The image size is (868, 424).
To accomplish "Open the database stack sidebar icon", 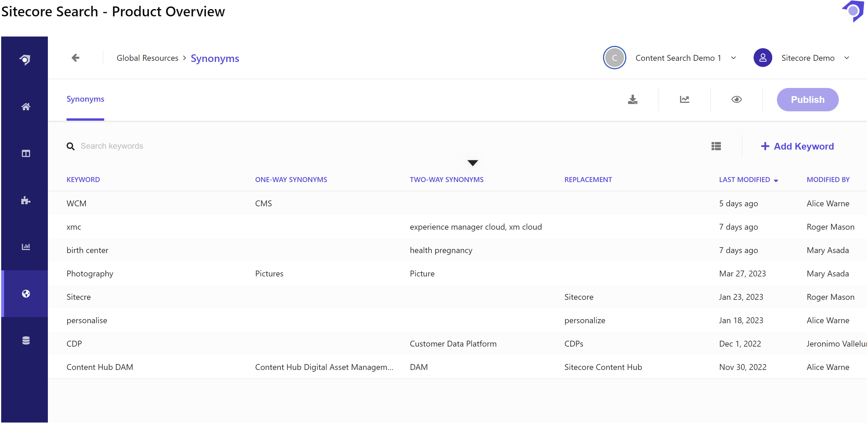I will coord(26,341).
